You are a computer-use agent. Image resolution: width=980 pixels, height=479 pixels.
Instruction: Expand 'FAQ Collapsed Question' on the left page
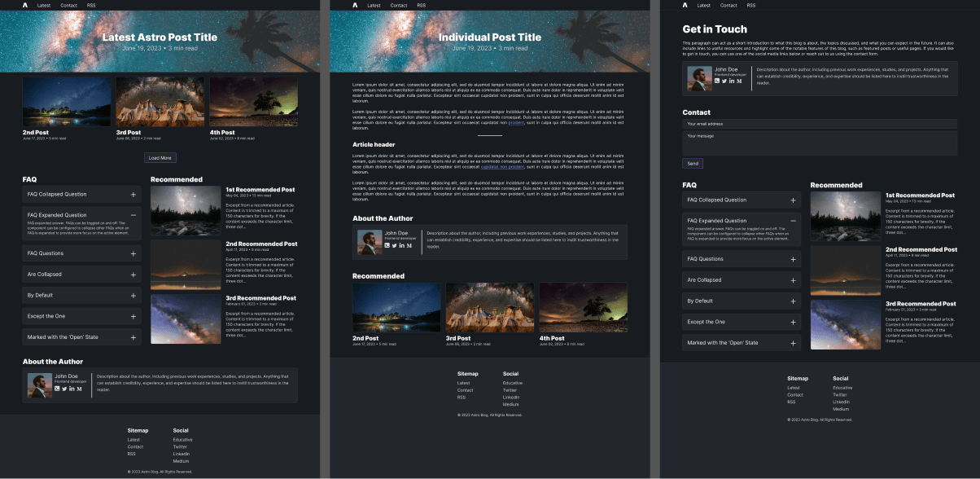coord(133,195)
